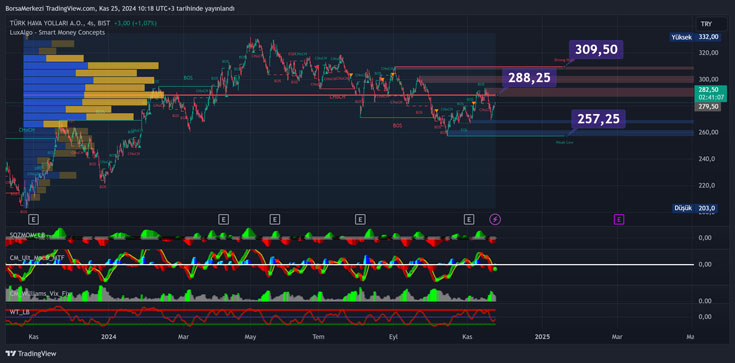The image size is (735, 363).
Task: Open the earnings E marker between Tem and Eyl
Action: (360, 219)
